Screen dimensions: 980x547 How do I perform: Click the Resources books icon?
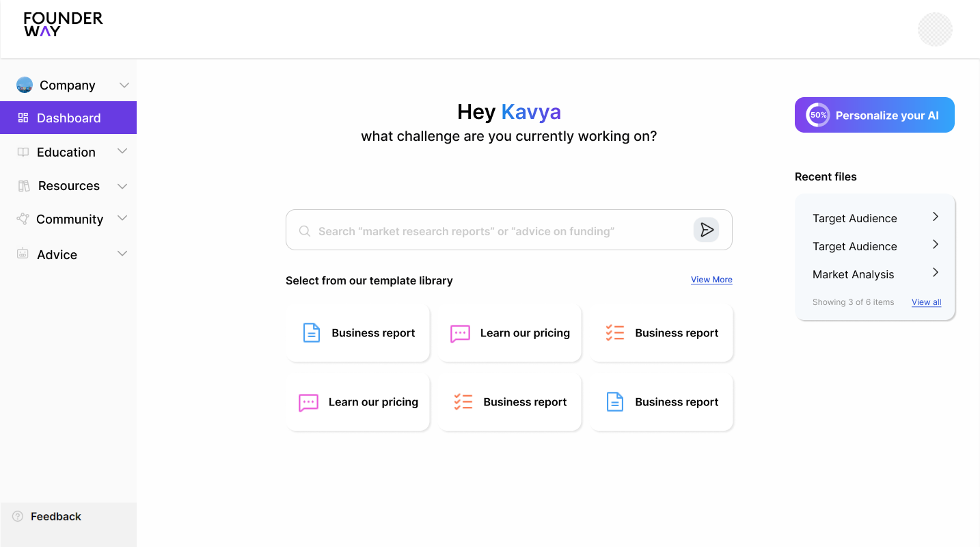click(24, 185)
